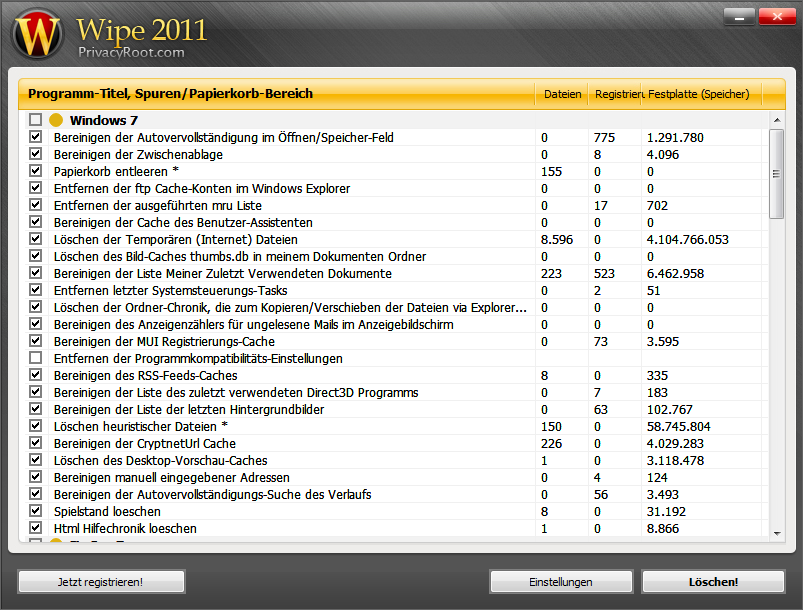Minimize the Wipe 2011 window

pyautogui.click(x=739, y=16)
